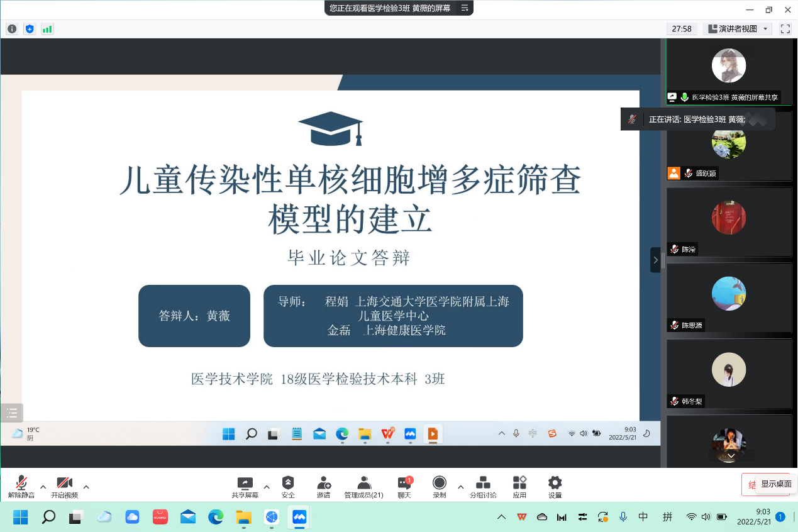Expand video options arrow beside 开启视频

tap(86, 486)
